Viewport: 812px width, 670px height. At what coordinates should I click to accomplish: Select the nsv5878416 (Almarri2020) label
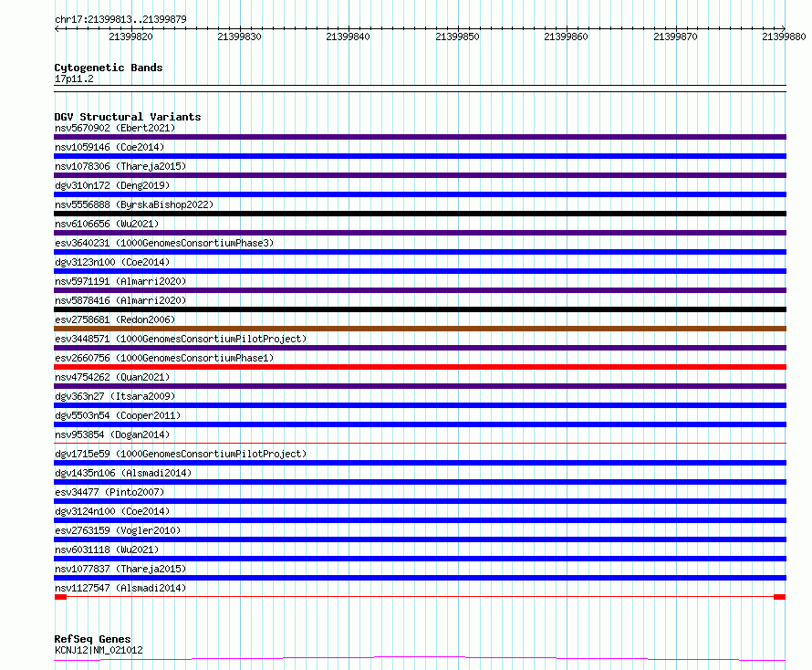coord(120,300)
